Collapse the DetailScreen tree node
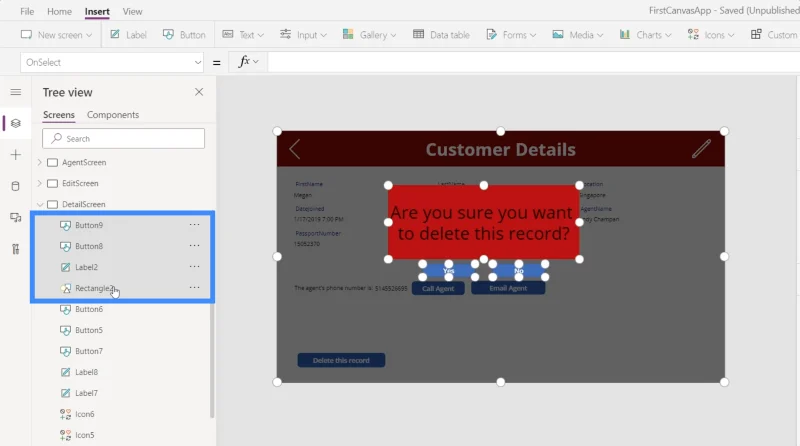Viewport: 800px width, 446px height. point(40,204)
